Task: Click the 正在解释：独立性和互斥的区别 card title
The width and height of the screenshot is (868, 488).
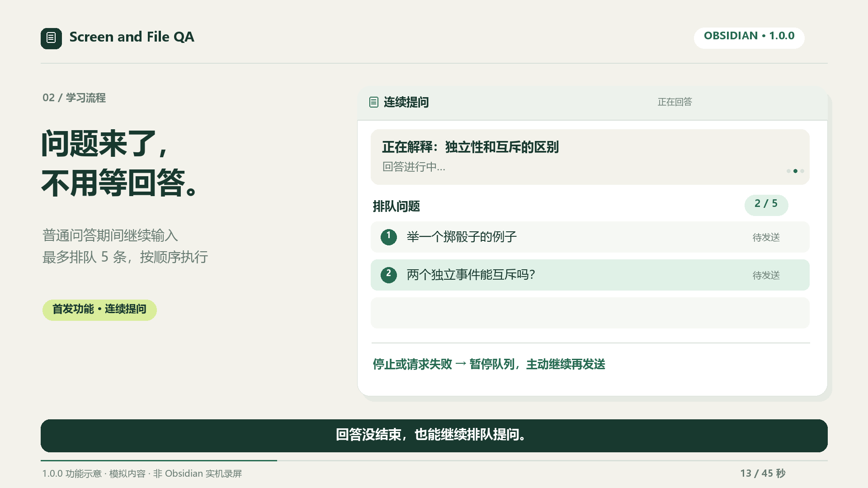Action: (x=470, y=147)
